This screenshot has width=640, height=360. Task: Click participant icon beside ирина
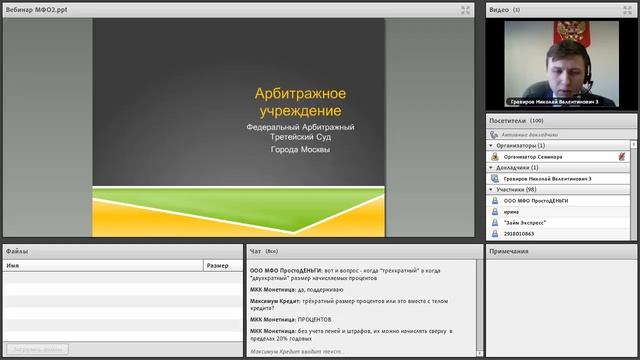495,212
